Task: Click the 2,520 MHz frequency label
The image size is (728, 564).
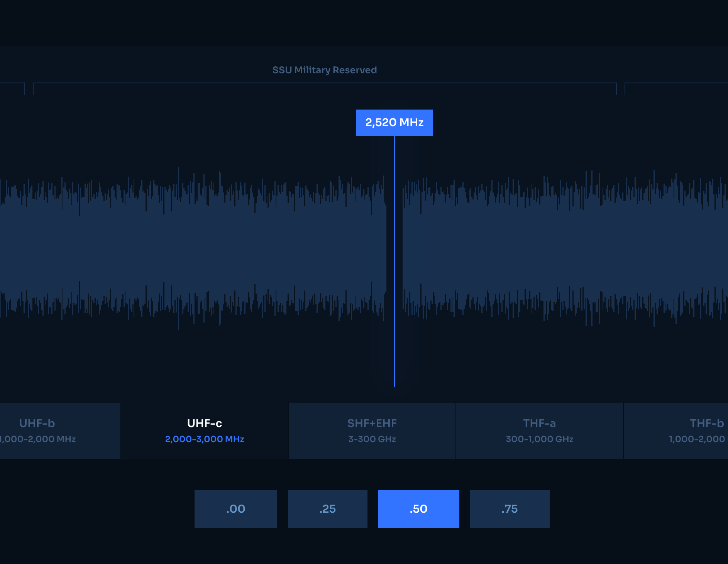Action: coord(394,122)
